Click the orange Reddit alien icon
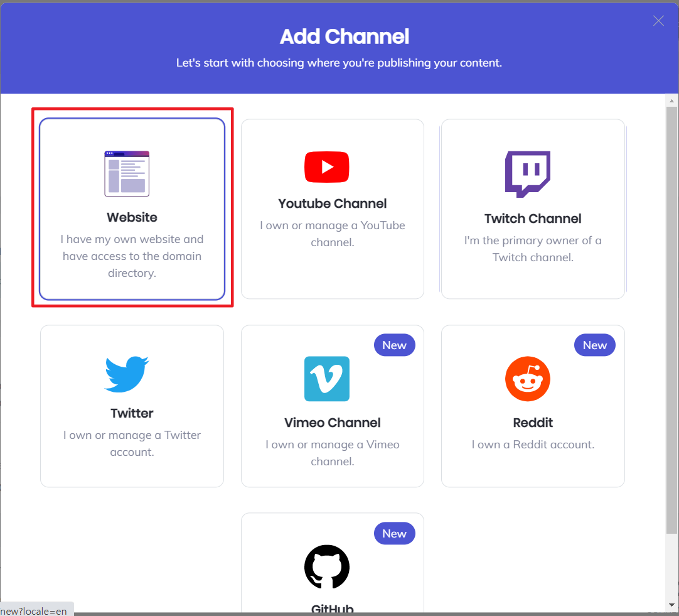Screen dimensions: 679x616 click(527, 379)
